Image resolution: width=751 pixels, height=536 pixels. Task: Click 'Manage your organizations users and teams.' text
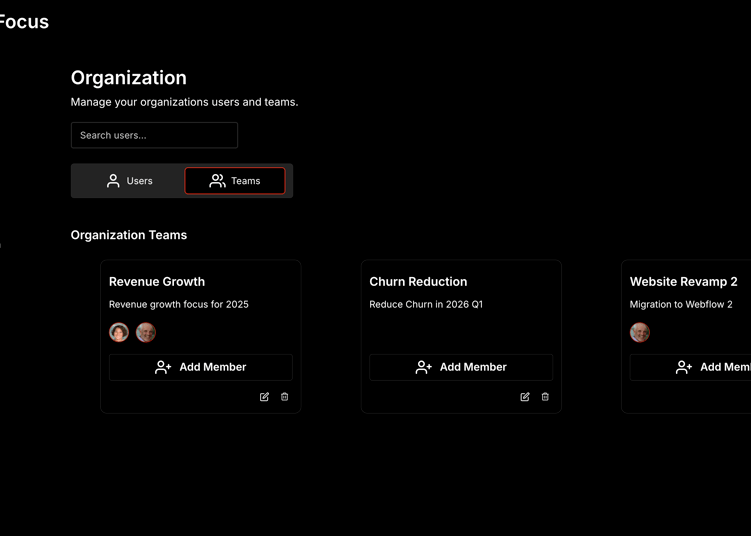pos(184,102)
